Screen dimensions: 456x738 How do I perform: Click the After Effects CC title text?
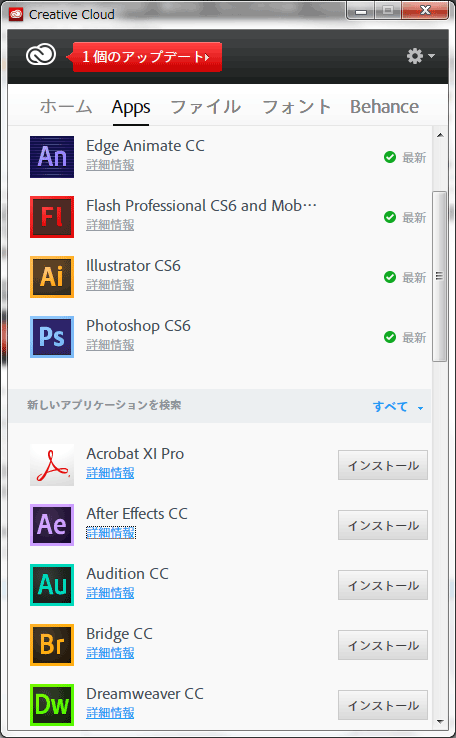[x=137, y=513]
